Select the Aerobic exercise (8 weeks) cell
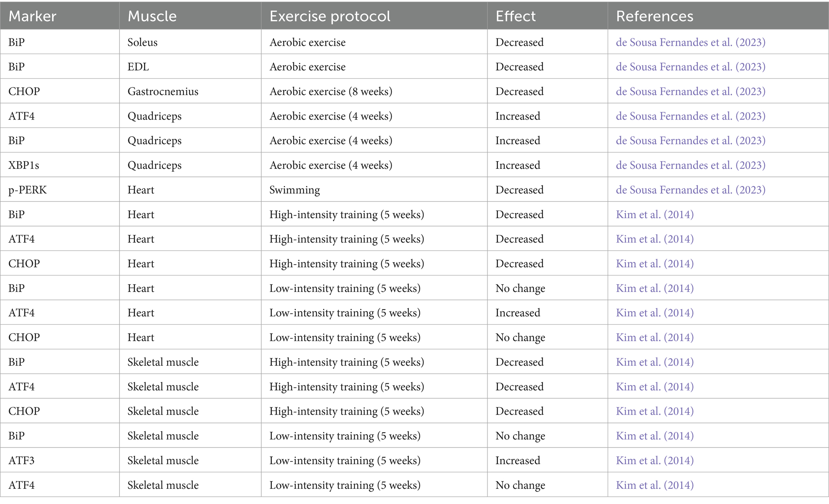 point(331,91)
